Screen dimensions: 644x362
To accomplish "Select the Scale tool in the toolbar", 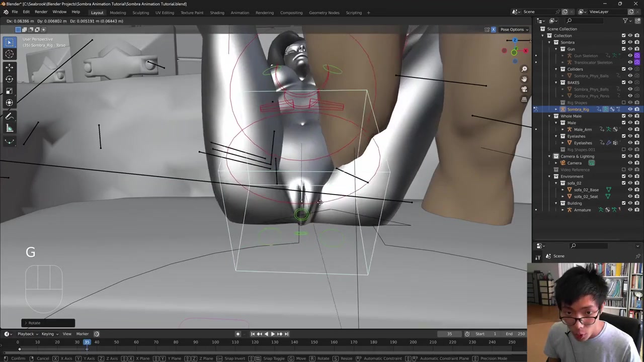I will tap(9, 91).
